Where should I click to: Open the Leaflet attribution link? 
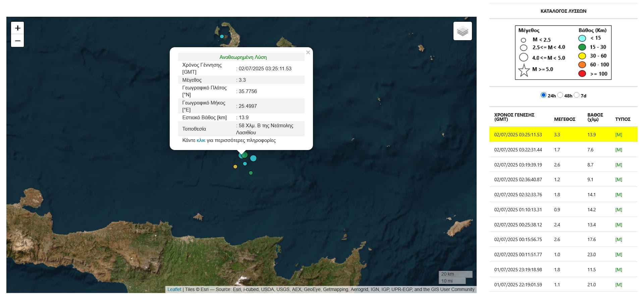pyautogui.click(x=174, y=289)
